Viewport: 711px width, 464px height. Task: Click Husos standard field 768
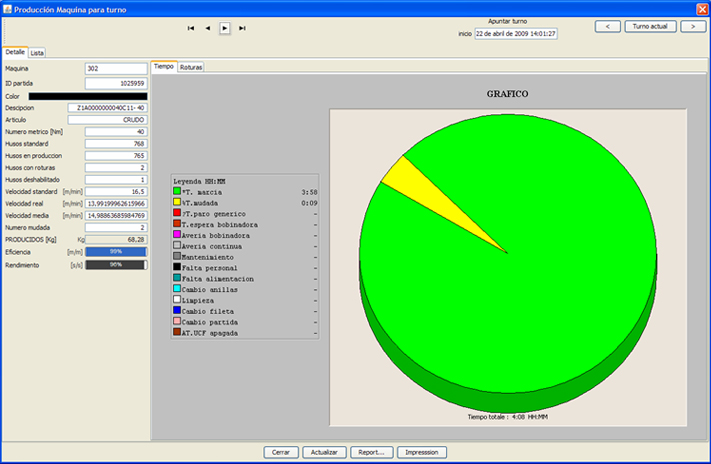[116, 144]
